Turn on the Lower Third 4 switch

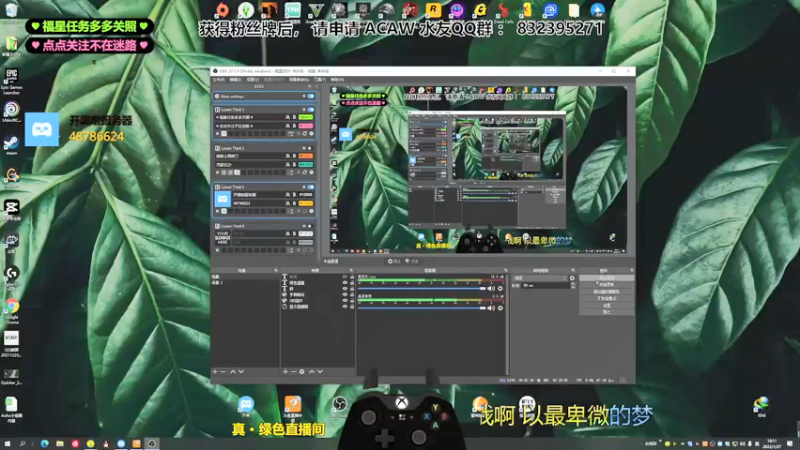310,226
